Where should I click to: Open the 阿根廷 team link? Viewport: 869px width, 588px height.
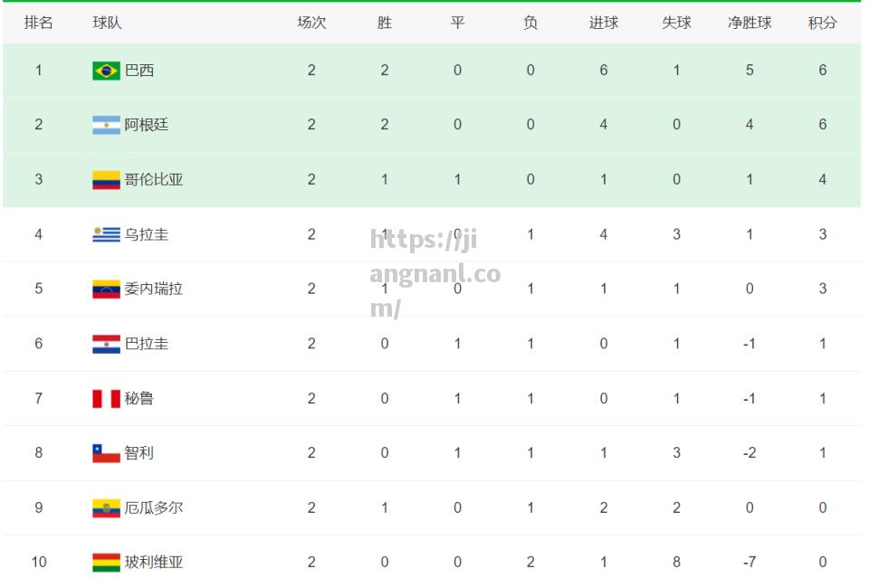(147, 125)
